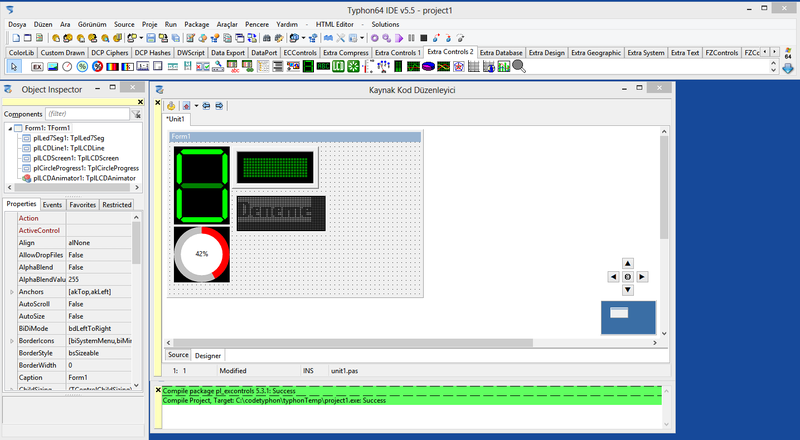Screen dimensions: 800x440
Task: Click the circle progress control showing 42%
Action: 202,254
